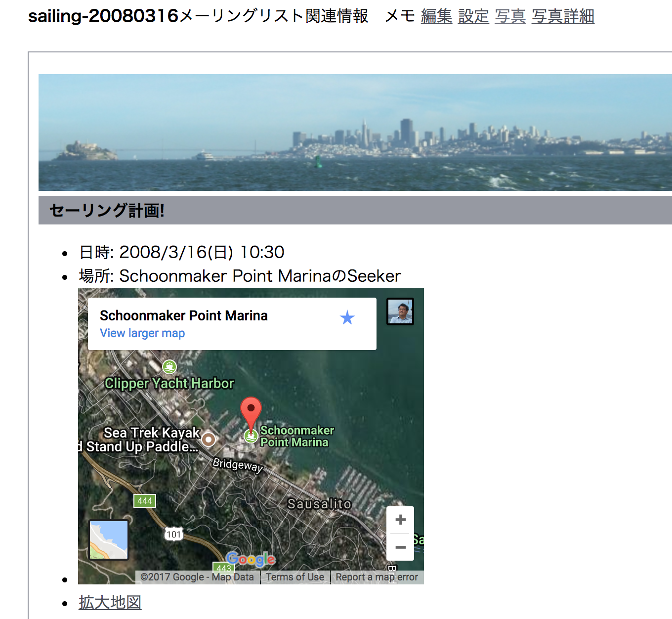Click the 日時: 2008/3/16(日) 10:30 line

click(181, 252)
